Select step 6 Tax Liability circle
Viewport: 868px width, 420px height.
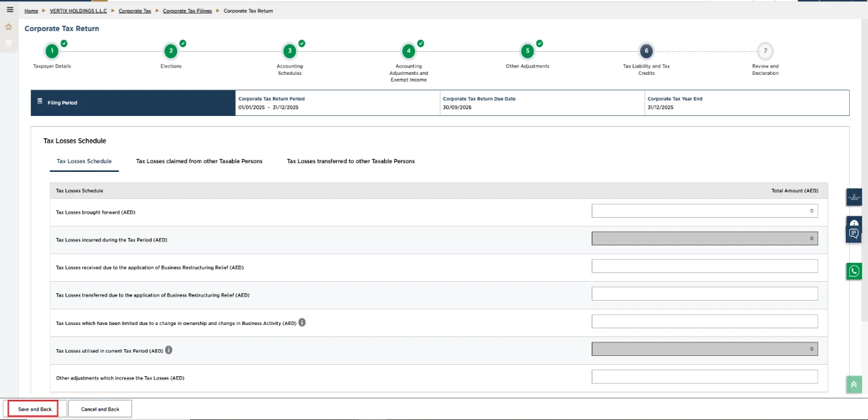646,51
